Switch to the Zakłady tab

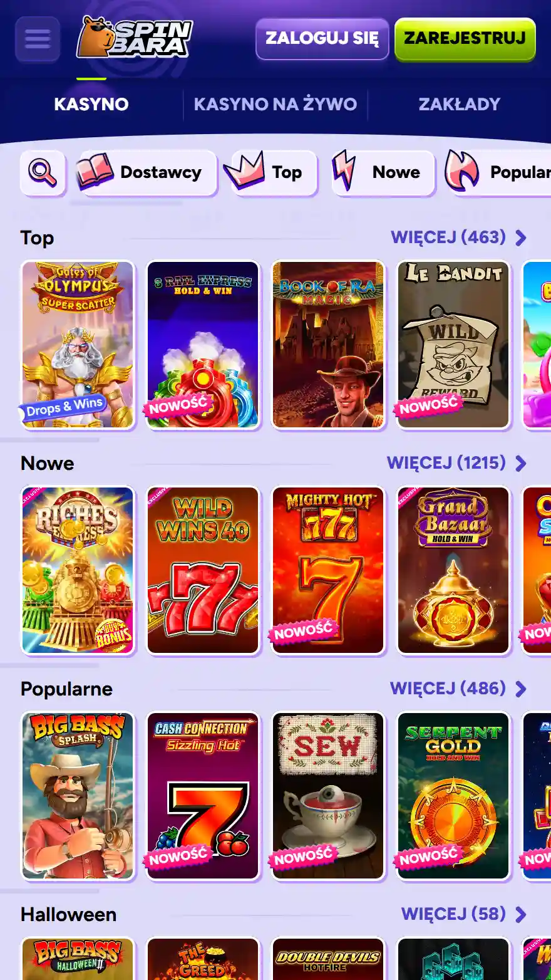(x=460, y=104)
